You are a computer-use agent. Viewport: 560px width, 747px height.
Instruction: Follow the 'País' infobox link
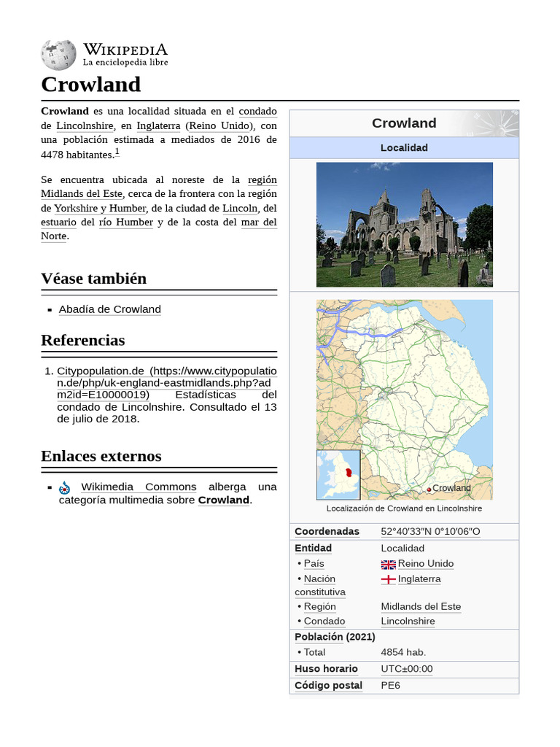pos(314,564)
